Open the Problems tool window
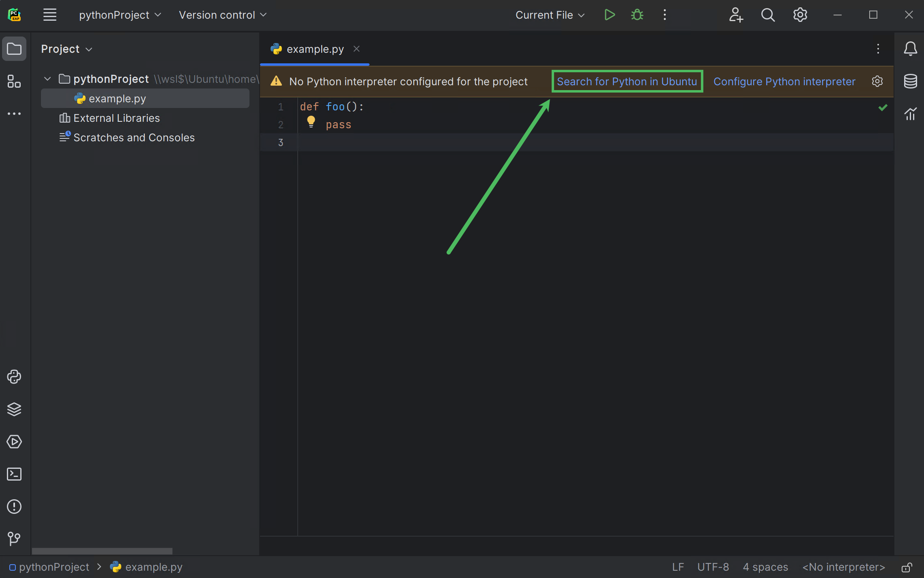Viewport: 924px width, 578px height. [x=14, y=507]
